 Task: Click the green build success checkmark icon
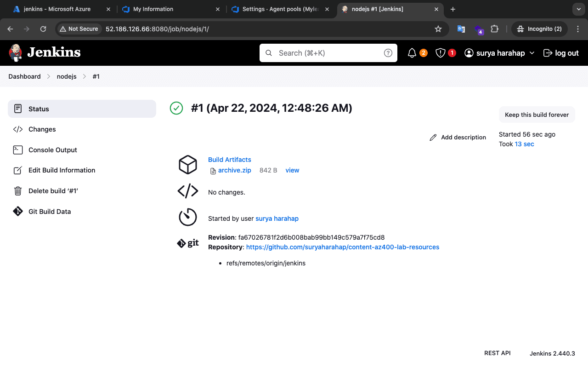pos(176,108)
